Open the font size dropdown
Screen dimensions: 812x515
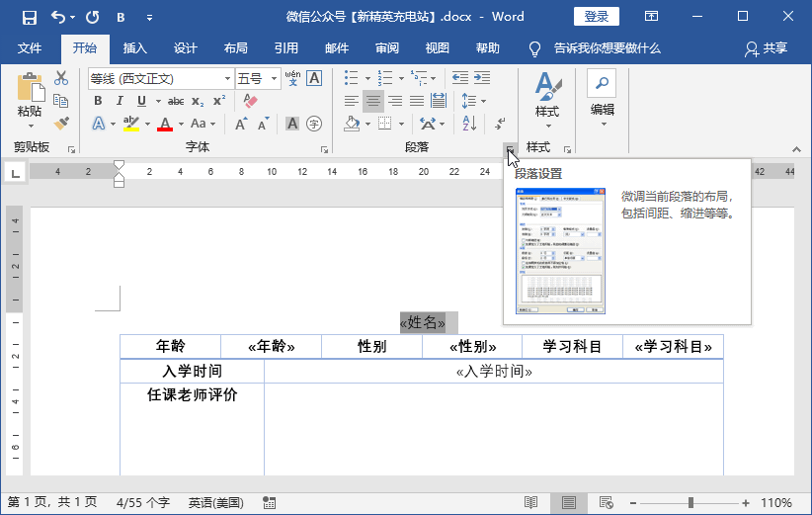point(274,79)
